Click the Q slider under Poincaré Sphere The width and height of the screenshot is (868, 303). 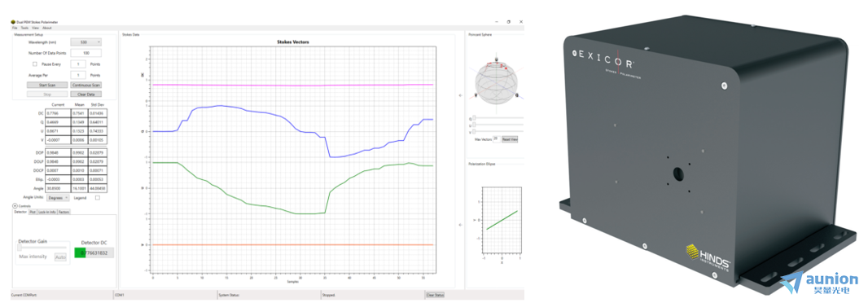(x=498, y=118)
